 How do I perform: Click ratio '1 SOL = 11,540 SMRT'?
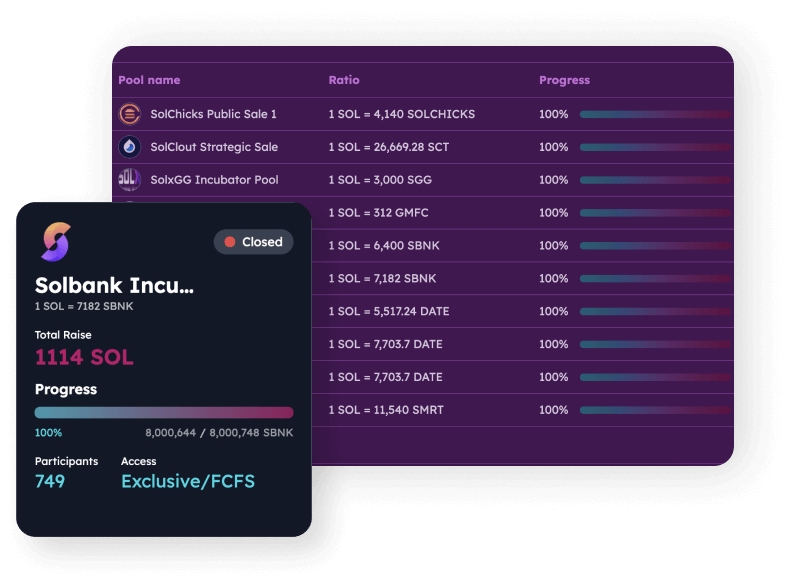pos(386,410)
